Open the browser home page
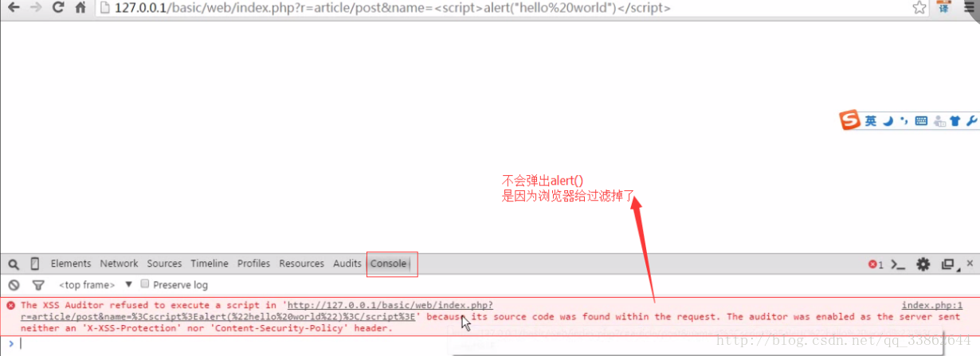The height and width of the screenshot is (356, 980). click(x=80, y=8)
